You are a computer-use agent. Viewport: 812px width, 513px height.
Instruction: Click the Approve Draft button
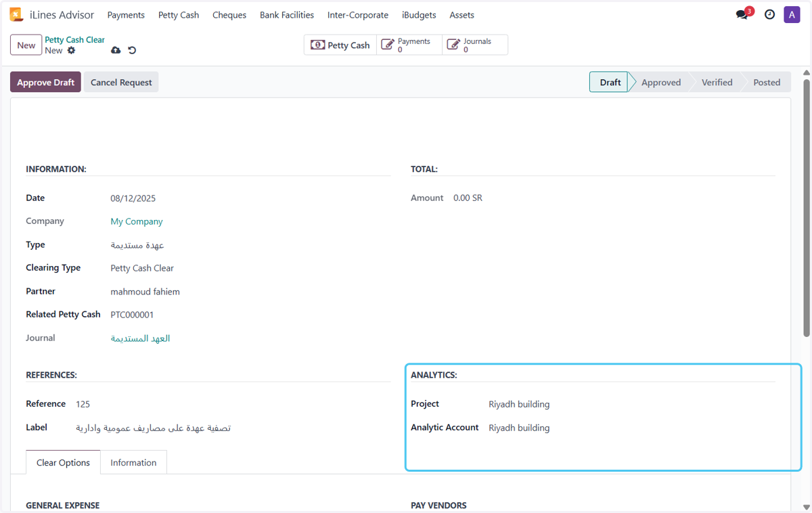(x=45, y=83)
